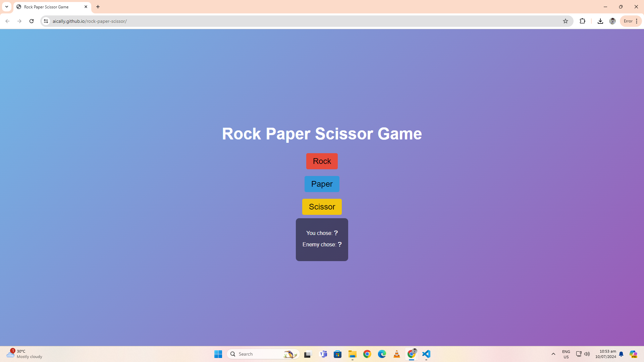Viewport: 644px width, 362px height.
Task: Open Chrome downloads icon
Action: click(x=600, y=21)
